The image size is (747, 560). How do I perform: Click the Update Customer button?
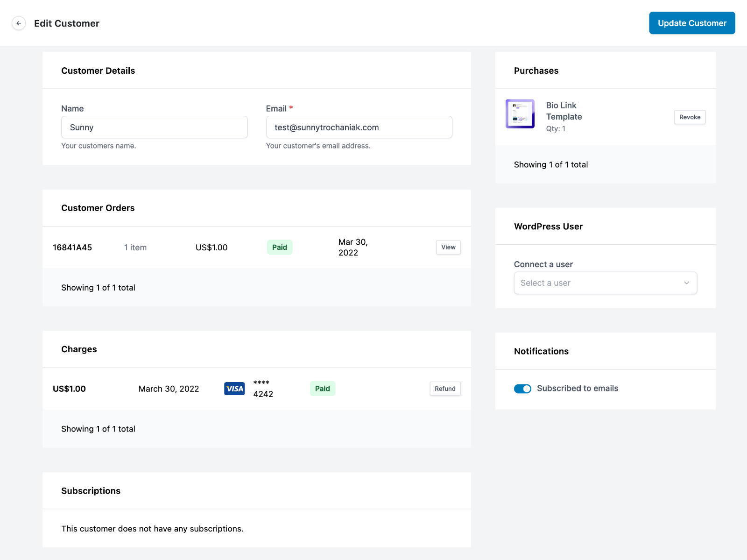692,23
